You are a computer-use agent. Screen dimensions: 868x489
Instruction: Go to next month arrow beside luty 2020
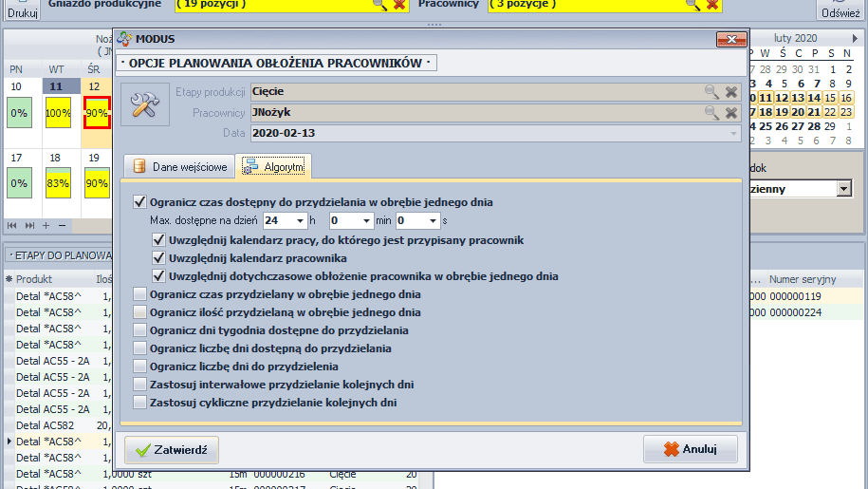(x=855, y=38)
